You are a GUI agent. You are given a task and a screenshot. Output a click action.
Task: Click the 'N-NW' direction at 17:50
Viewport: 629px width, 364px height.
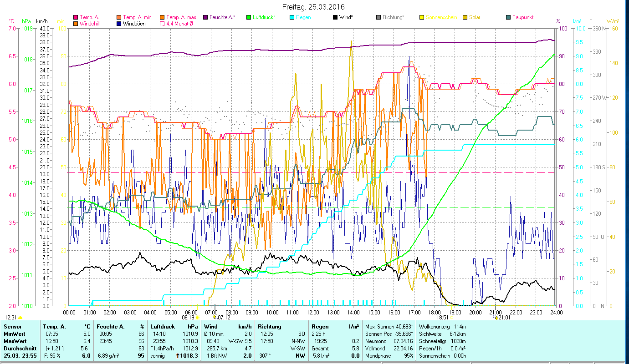[298, 341]
